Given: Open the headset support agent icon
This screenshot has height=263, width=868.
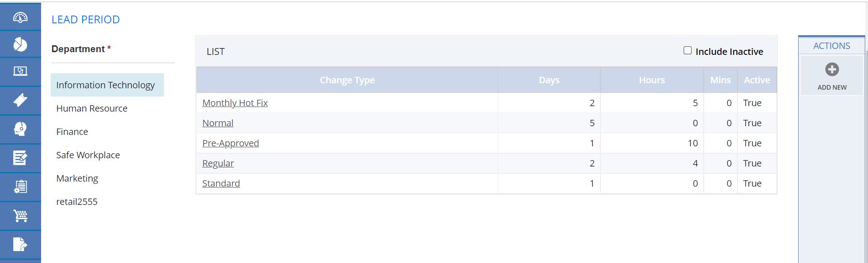Looking at the screenshot, I should (20, 129).
